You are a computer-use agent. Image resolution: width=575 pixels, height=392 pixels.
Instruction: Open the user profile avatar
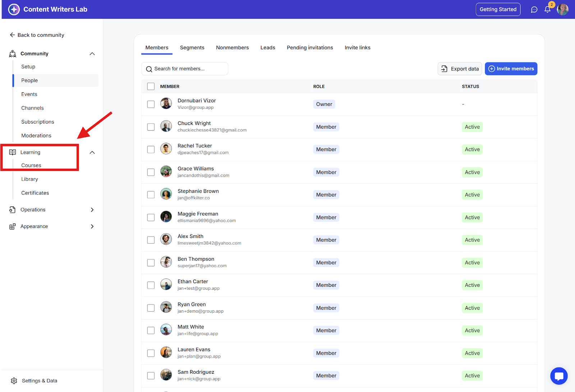pos(562,10)
